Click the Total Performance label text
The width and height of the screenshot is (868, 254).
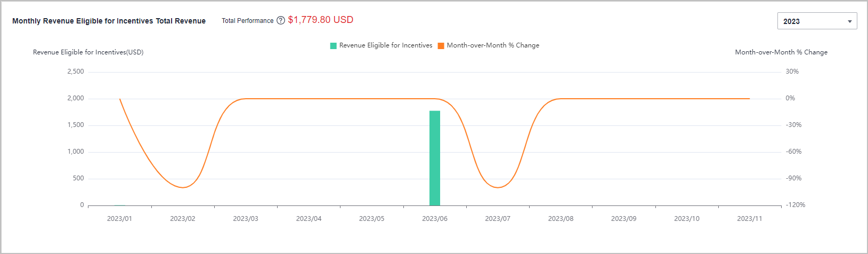(248, 21)
